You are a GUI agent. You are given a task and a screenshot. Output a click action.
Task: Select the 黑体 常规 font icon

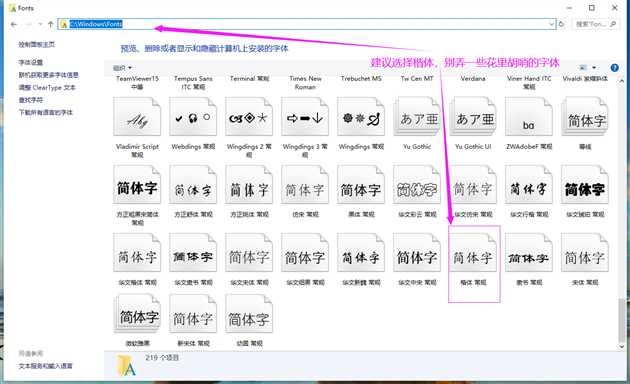click(x=361, y=185)
